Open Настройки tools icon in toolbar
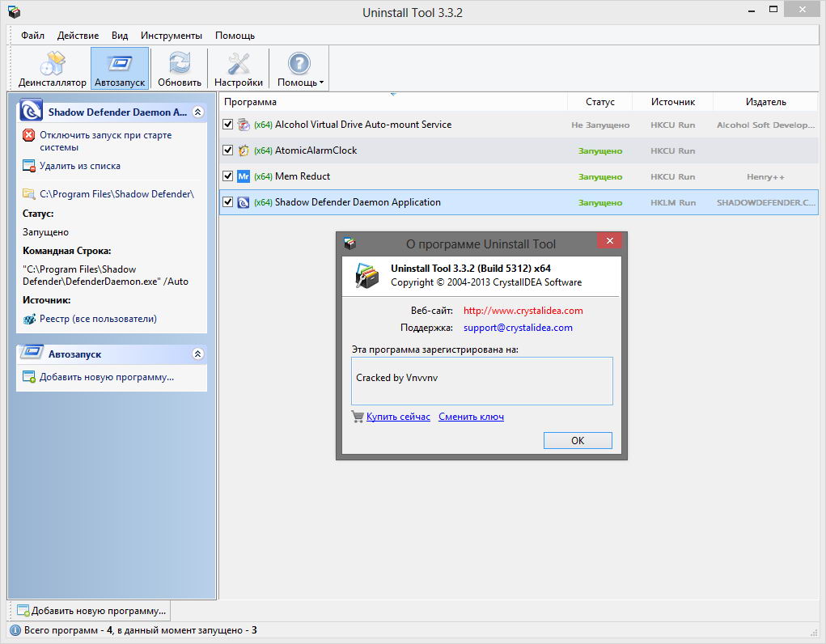Image resolution: width=826 pixels, height=644 pixels. coord(239,64)
